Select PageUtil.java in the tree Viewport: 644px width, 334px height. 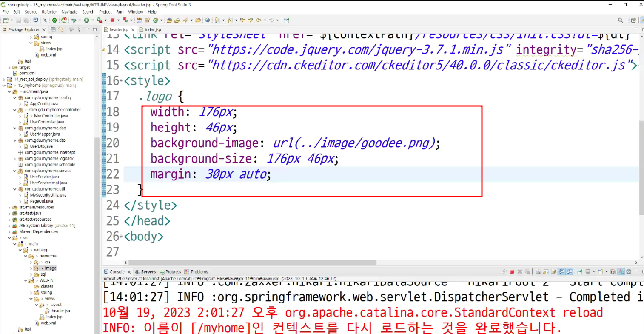pos(42,201)
